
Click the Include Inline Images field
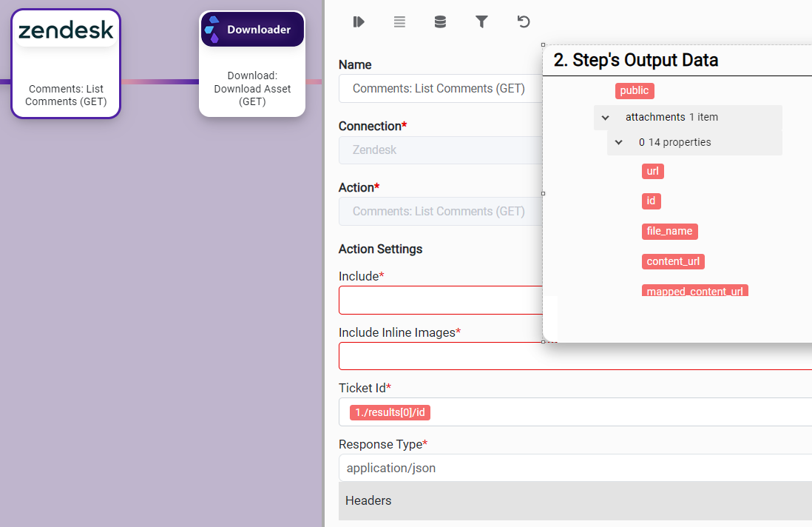pyautogui.click(x=441, y=356)
